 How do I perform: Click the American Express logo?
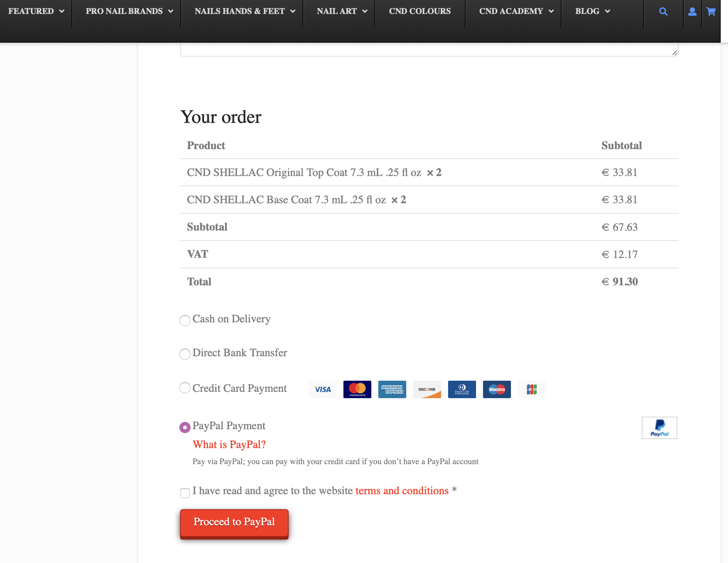pyautogui.click(x=392, y=389)
